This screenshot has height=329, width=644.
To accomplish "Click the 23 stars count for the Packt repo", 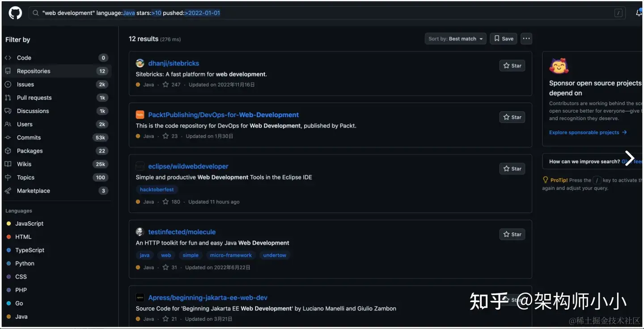I will pyautogui.click(x=170, y=136).
